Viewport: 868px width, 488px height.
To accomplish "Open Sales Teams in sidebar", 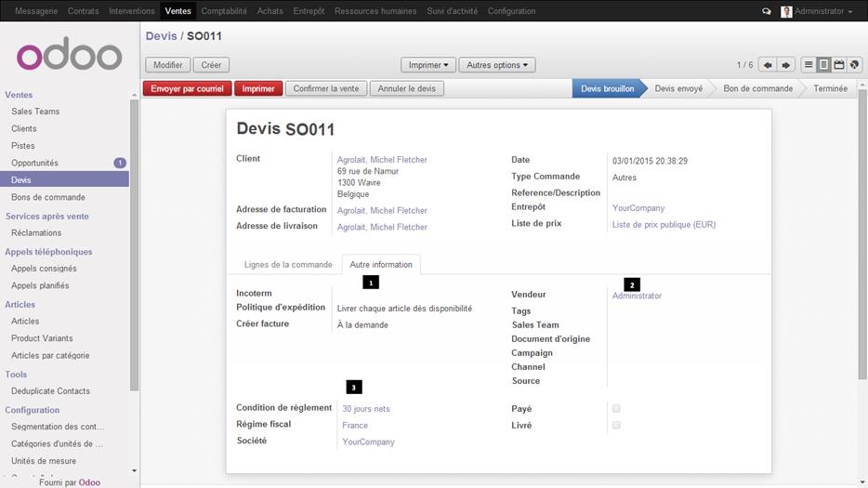I will (35, 112).
